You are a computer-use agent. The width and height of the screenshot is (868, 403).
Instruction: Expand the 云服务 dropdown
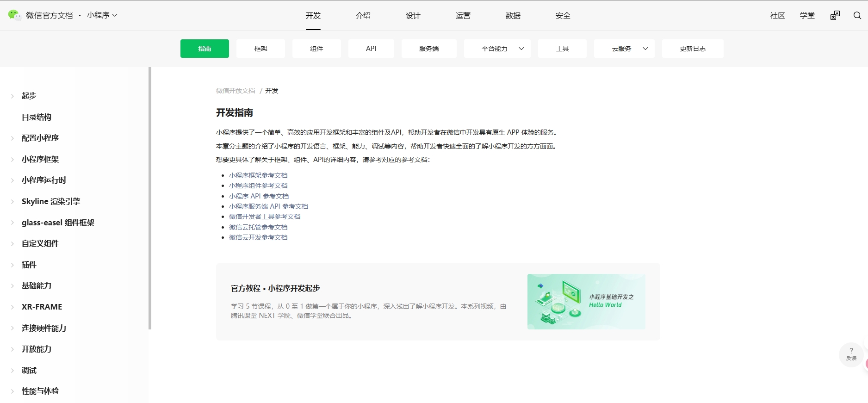624,49
